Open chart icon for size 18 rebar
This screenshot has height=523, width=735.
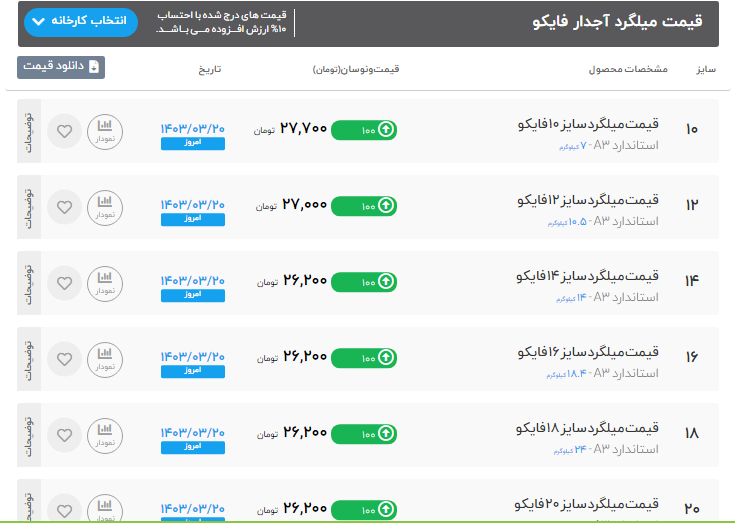pyautogui.click(x=105, y=434)
